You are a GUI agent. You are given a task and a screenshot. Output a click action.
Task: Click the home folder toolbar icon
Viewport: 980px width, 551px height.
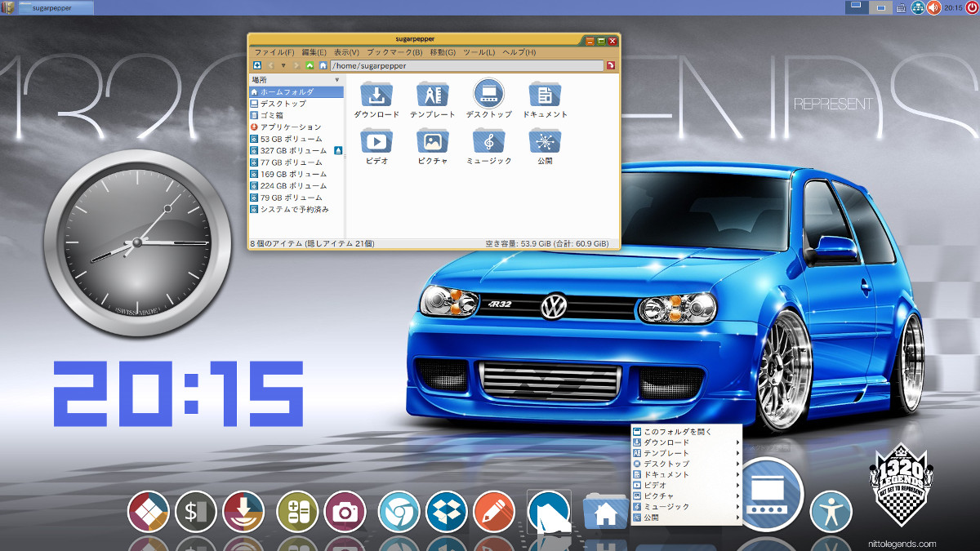(x=323, y=65)
